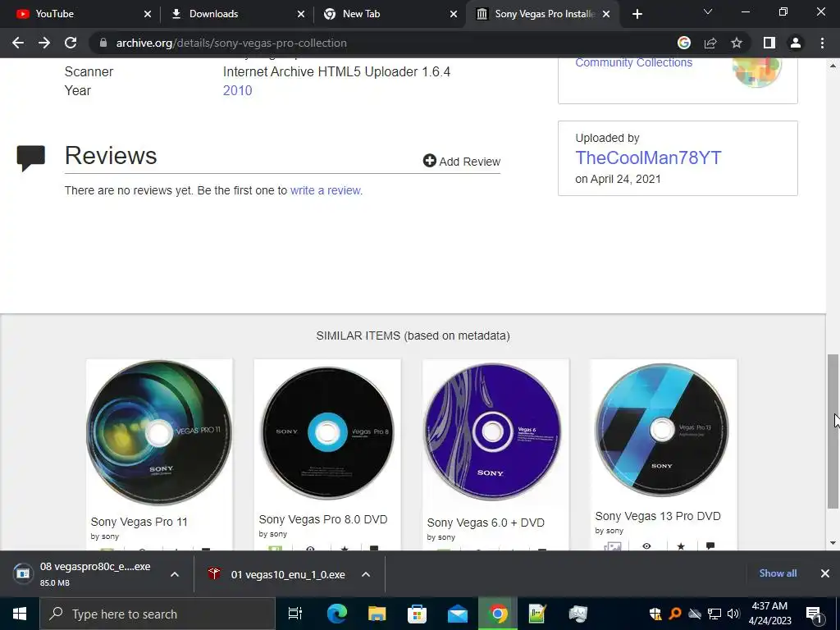840x630 pixels.
Task: Open Task View from the taskbar
Action: 295,614
